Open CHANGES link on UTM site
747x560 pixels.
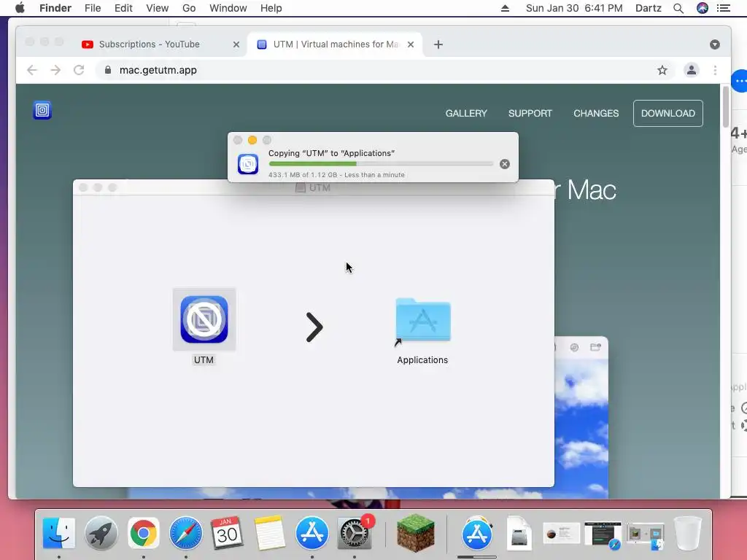coord(596,113)
